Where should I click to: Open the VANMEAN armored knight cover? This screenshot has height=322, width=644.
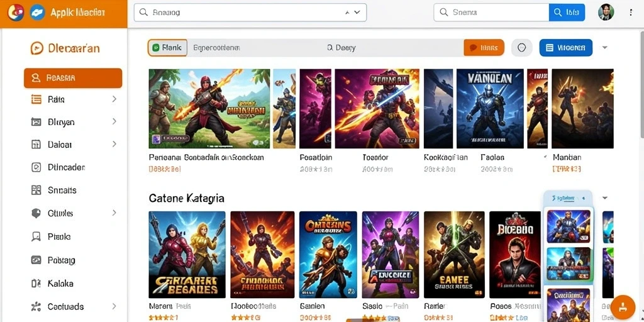[490, 108]
